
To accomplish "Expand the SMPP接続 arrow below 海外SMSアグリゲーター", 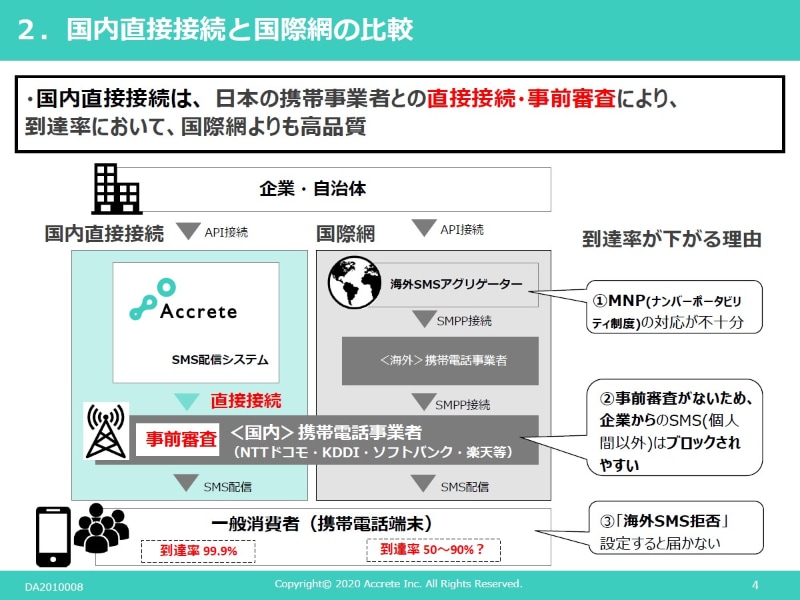I will click(425, 320).
